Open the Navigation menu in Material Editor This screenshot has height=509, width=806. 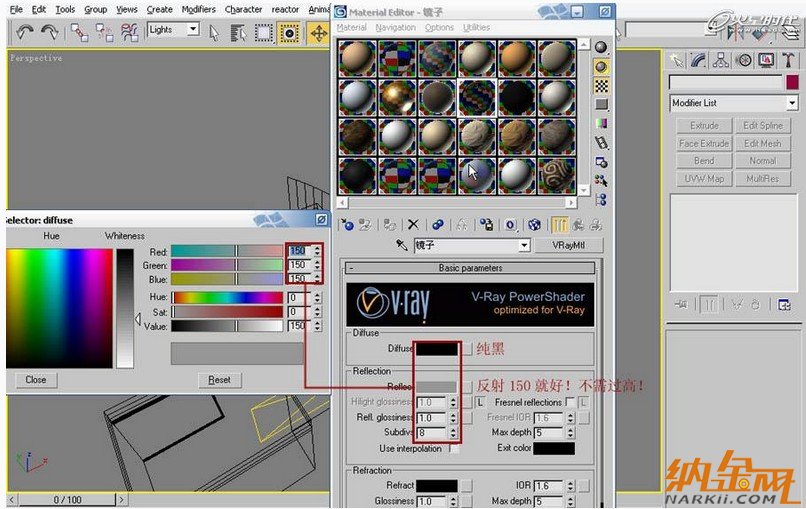(395, 28)
